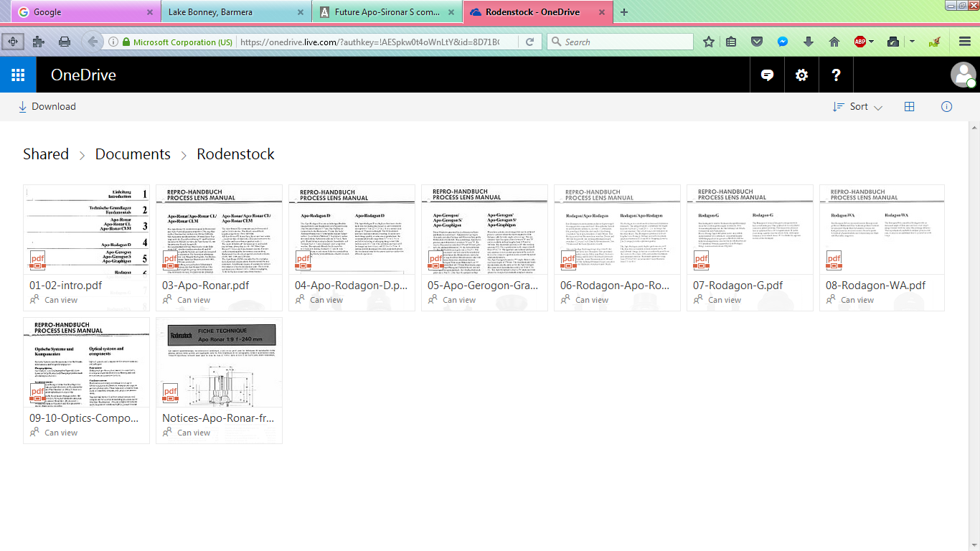Open the Adblock Plus ABP menu

click(x=864, y=42)
